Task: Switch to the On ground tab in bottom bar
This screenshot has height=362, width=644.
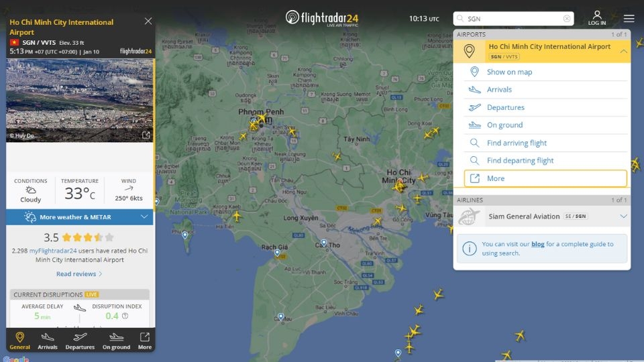Action: coord(116,341)
